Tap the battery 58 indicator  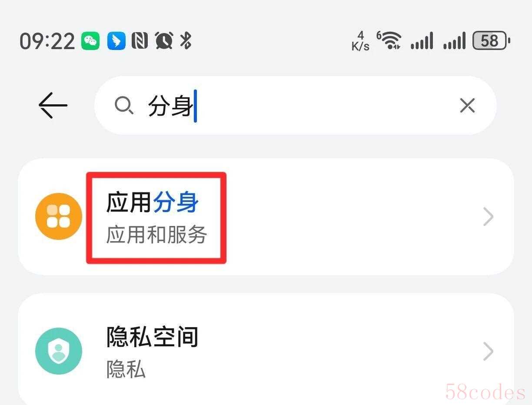pyautogui.click(x=491, y=41)
